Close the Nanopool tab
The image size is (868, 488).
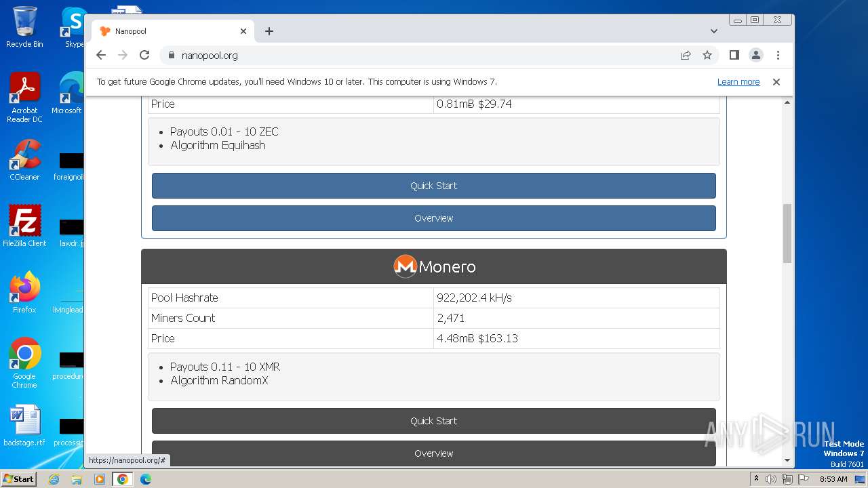(x=243, y=31)
